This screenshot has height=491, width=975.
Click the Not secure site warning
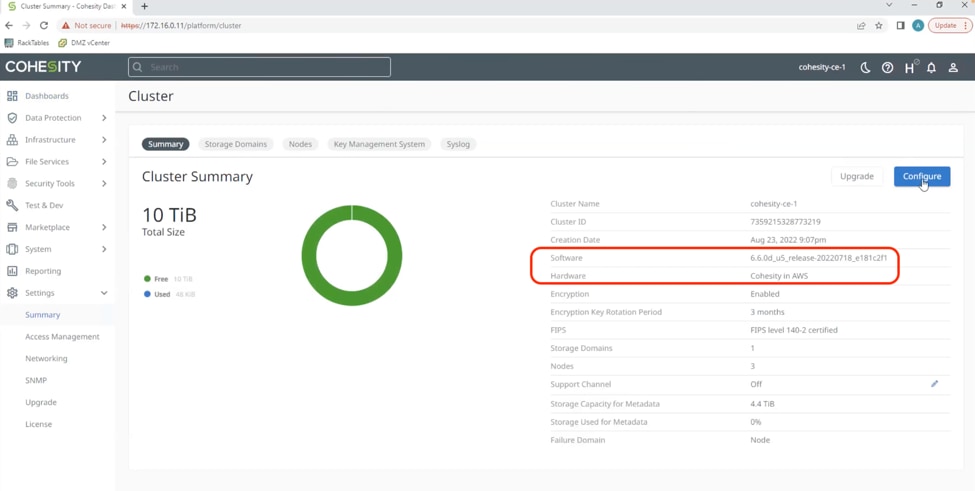pyautogui.click(x=86, y=25)
